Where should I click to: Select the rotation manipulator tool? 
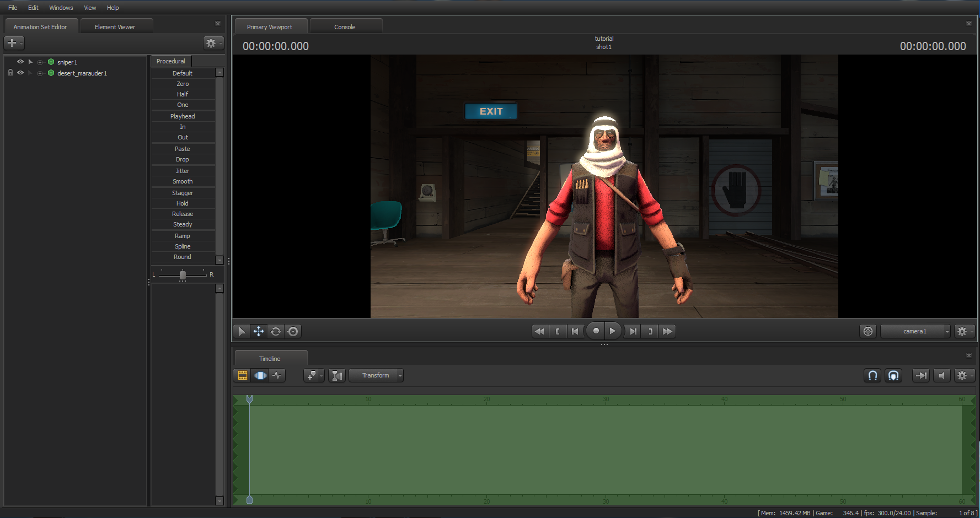[x=276, y=331]
